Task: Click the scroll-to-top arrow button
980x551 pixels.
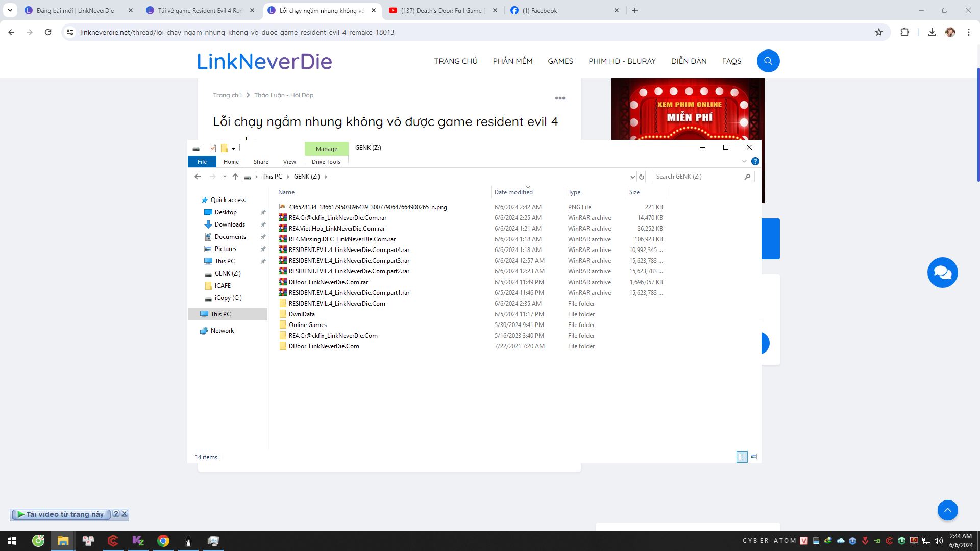Action: click(x=947, y=510)
